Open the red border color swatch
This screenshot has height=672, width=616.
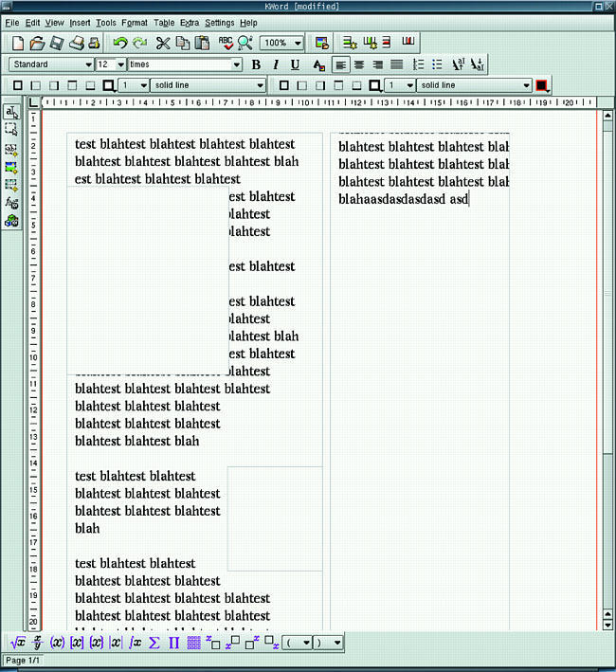[x=541, y=85]
